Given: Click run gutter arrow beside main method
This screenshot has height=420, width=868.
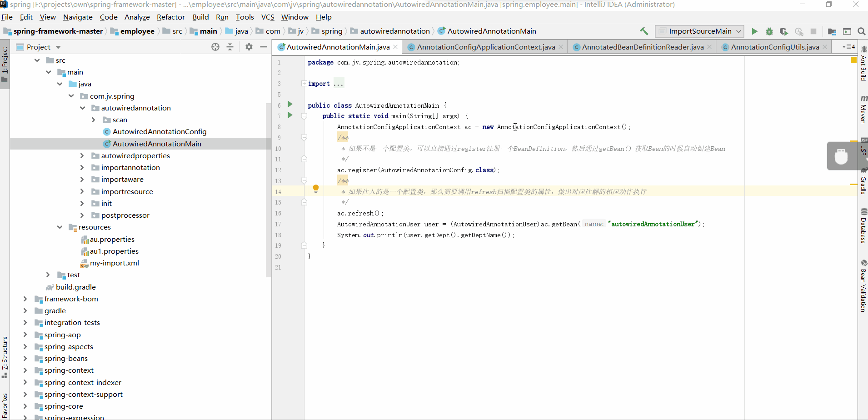Looking at the screenshot, I should pyautogui.click(x=290, y=115).
